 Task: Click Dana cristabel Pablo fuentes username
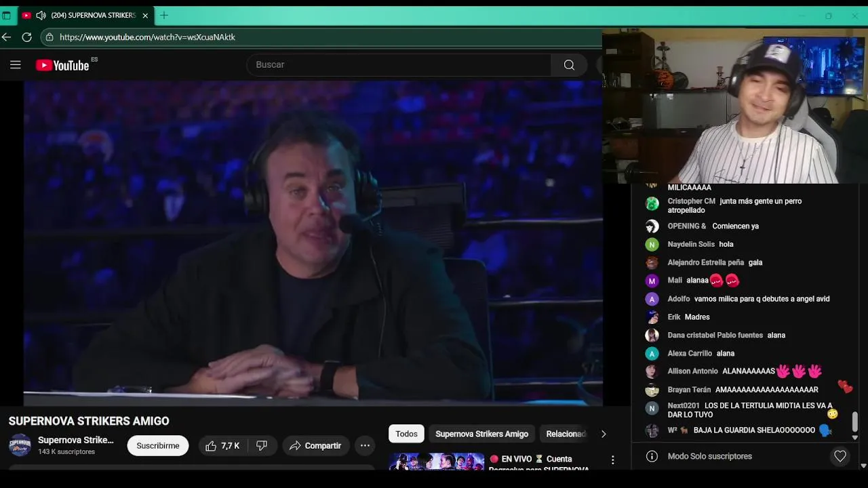pos(715,335)
